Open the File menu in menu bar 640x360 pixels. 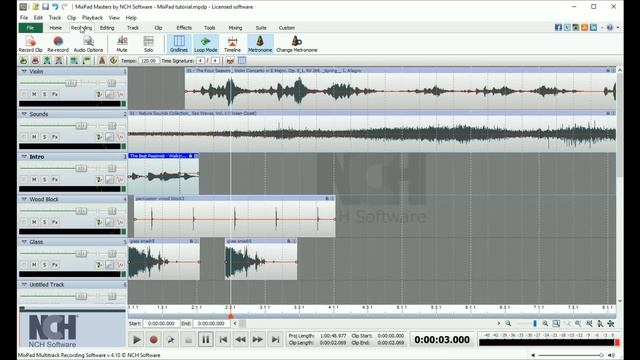click(x=24, y=18)
